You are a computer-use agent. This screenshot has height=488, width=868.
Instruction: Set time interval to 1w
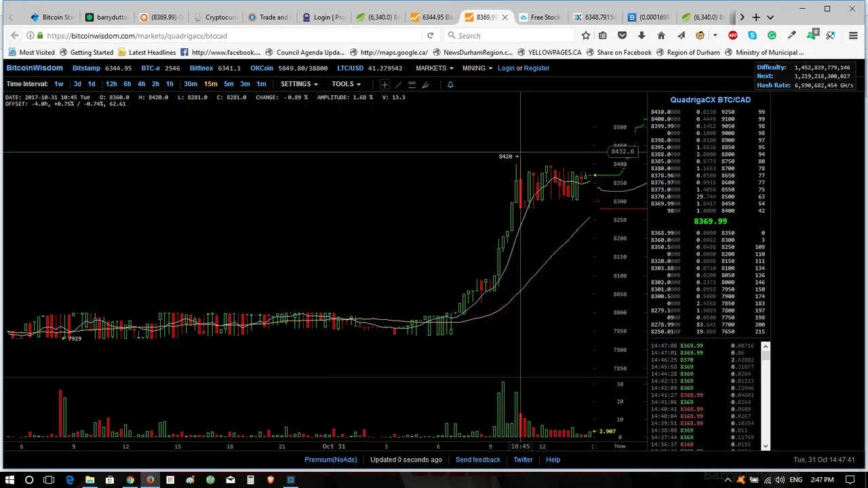(x=59, y=84)
